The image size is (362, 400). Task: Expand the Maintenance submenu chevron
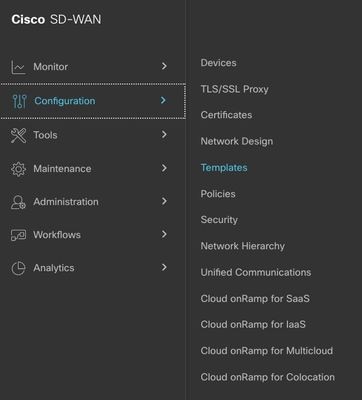click(164, 168)
